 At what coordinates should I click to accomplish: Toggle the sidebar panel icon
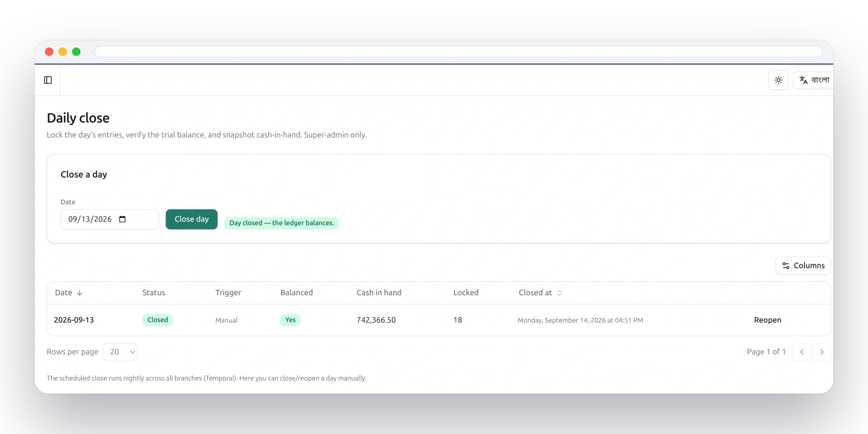pos(48,80)
